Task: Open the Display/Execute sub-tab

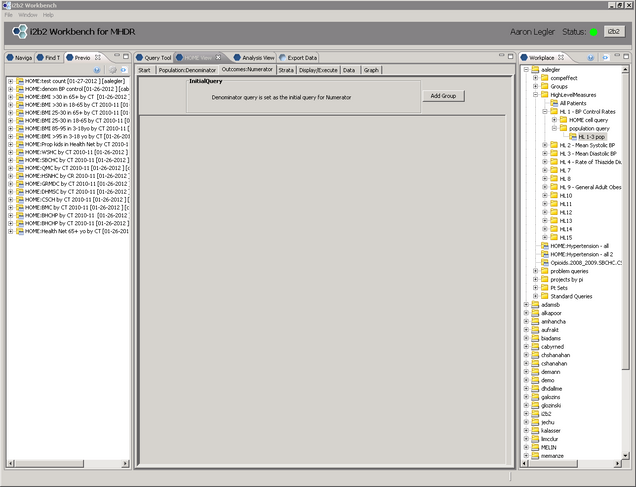Action: pyautogui.click(x=318, y=70)
